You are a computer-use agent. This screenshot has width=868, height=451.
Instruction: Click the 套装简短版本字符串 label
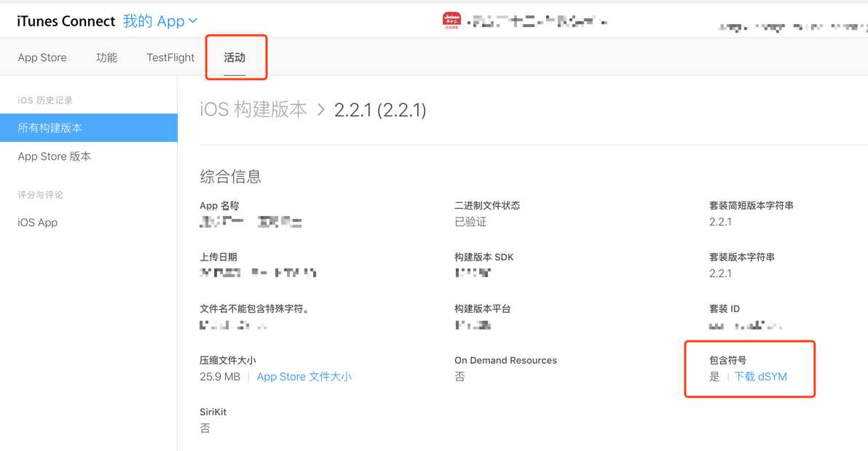751,206
